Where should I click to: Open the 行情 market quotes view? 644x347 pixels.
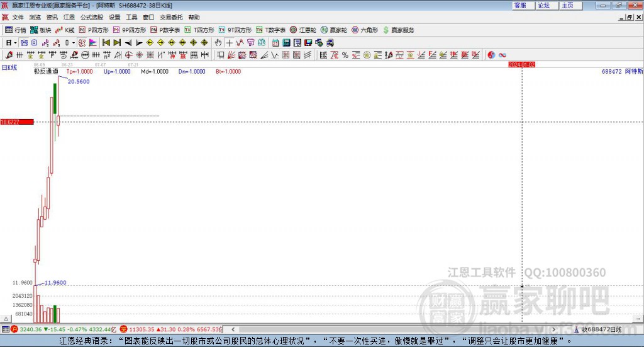(15, 30)
